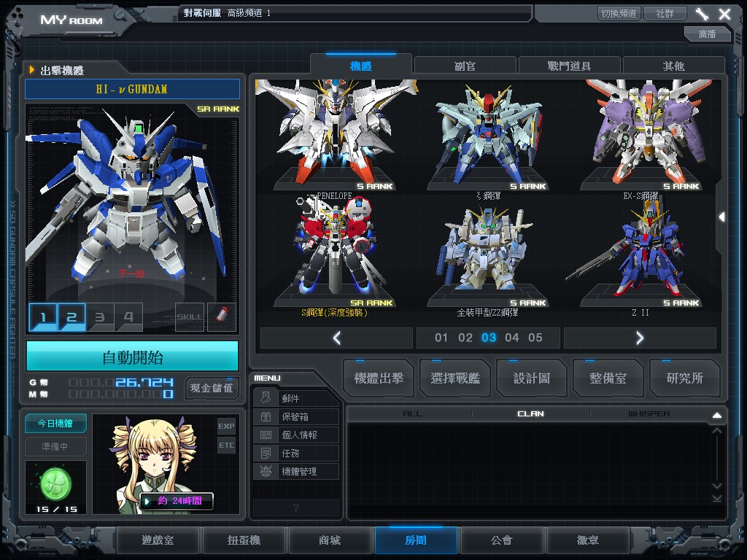This screenshot has height=560, width=747.
Task: Toggle unit slot 1
Action: click(43, 317)
